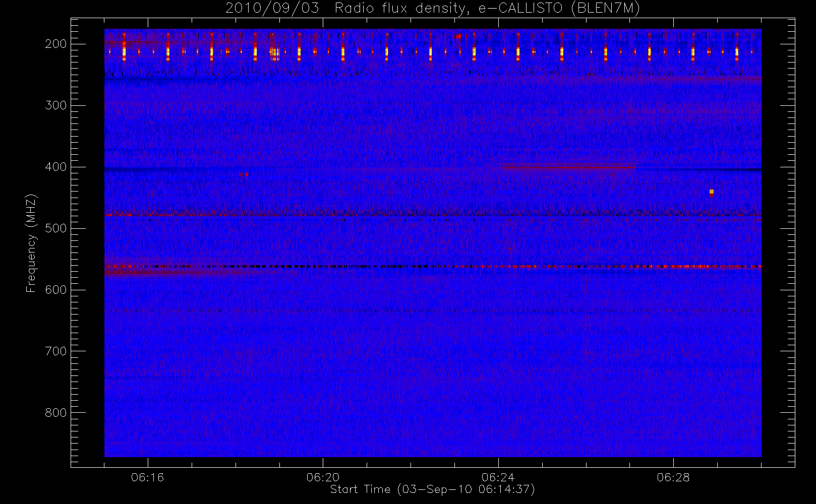Viewport: 816px width, 504px height.
Task: Click the plot title containing e-CALLISTO (BLEN7M)
Action: point(433,8)
